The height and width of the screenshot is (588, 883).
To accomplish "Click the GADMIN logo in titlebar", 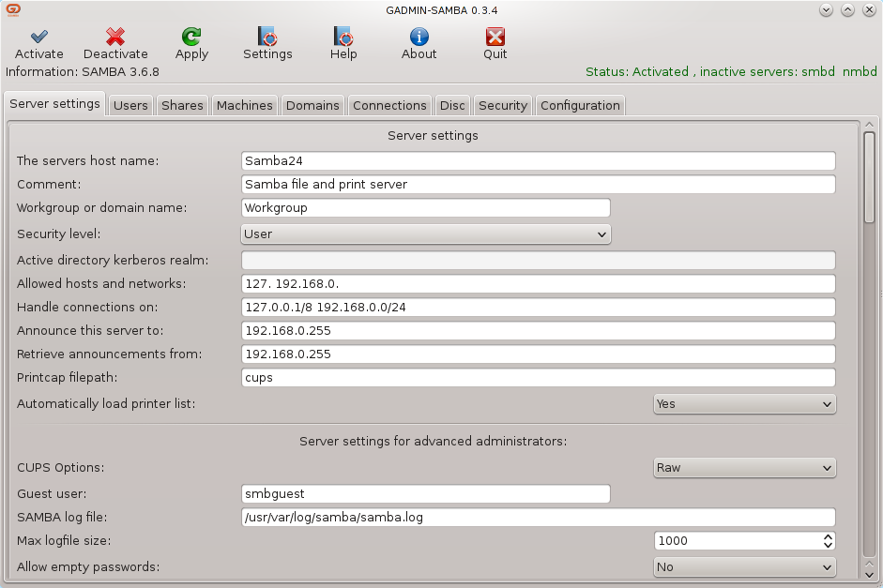I will [11, 10].
